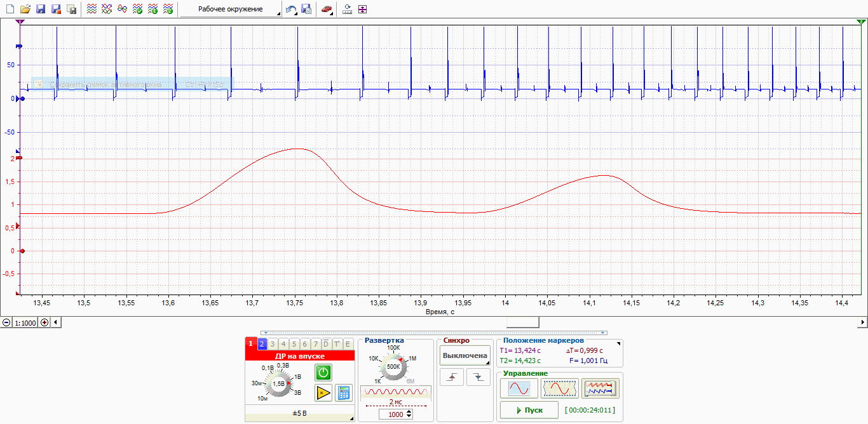Click the T2= 14,423 с marker value
This screenshot has height=424, width=868.
click(x=520, y=361)
